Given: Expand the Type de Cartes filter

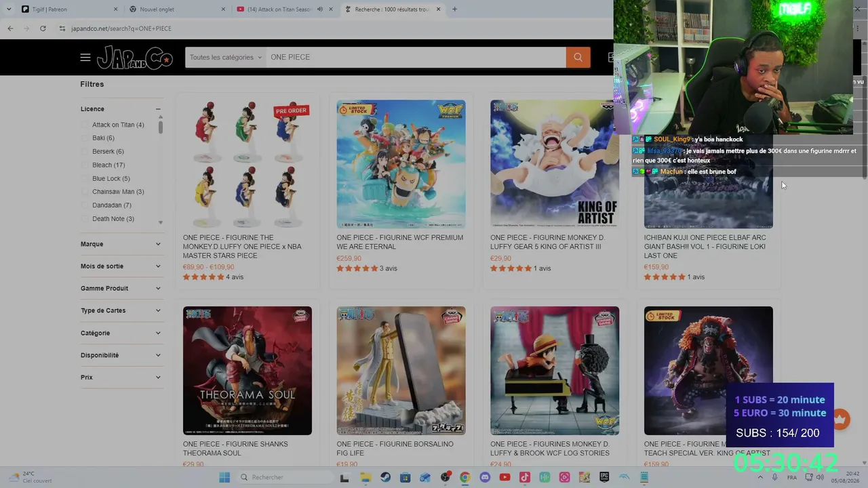Looking at the screenshot, I should 121,310.
